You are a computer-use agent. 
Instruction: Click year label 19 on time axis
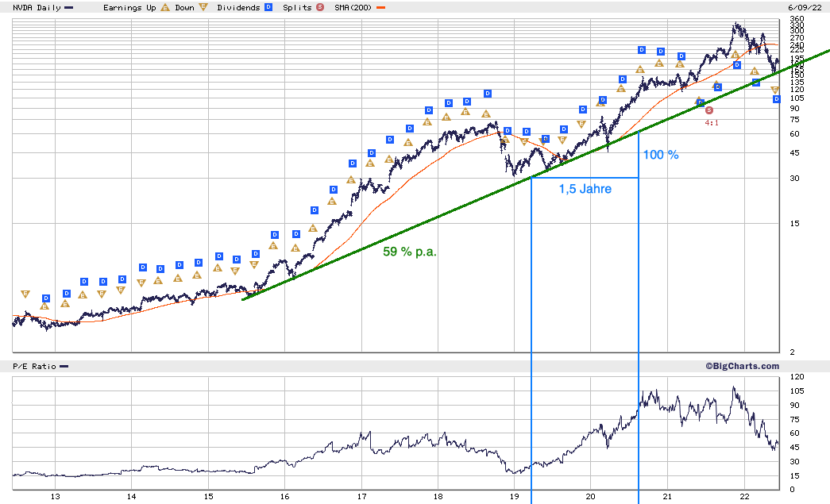(514, 496)
